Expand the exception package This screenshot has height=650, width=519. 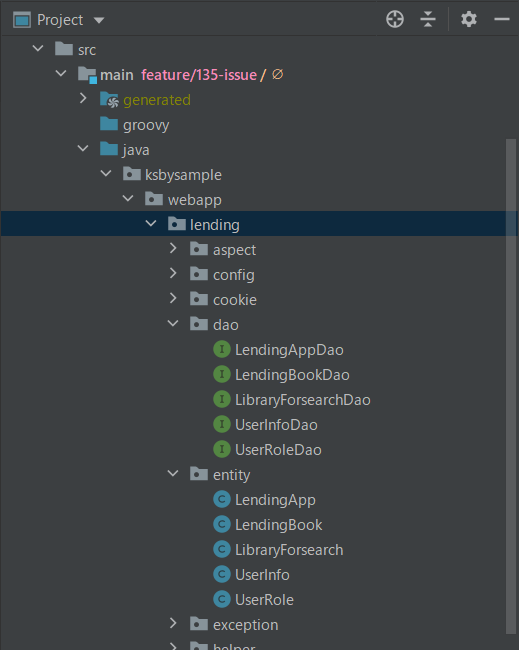(x=173, y=623)
